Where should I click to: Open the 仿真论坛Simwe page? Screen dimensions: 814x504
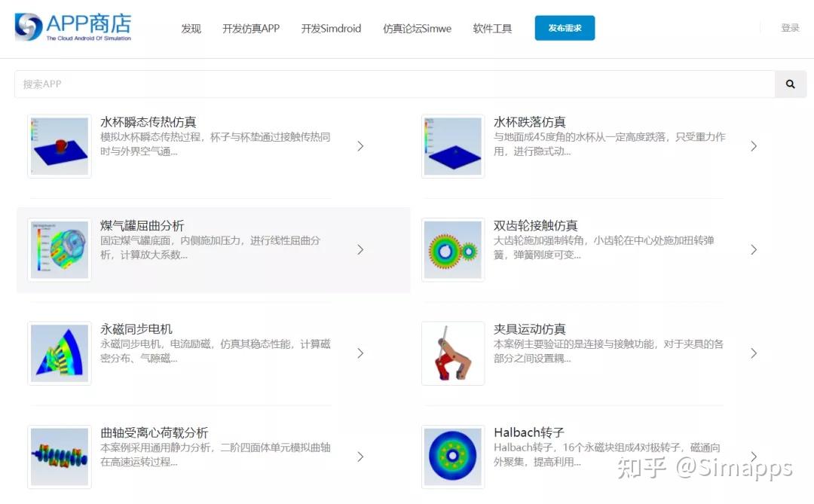(x=417, y=28)
